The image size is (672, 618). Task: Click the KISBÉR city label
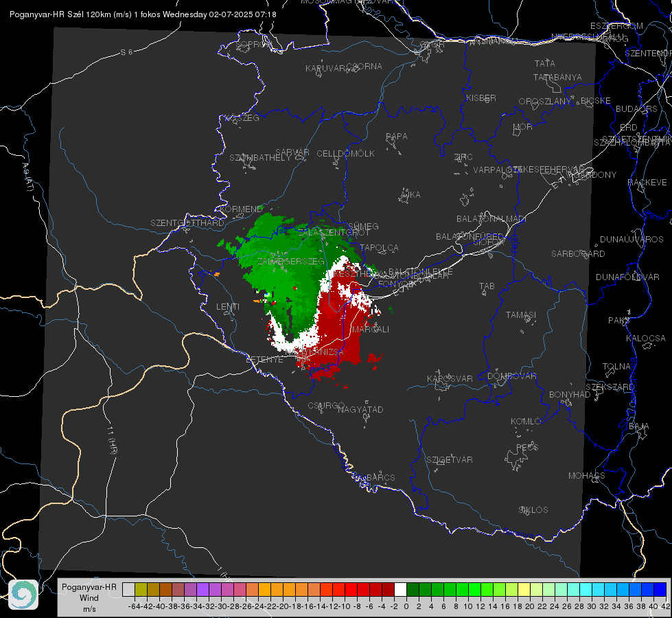click(481, 98)
